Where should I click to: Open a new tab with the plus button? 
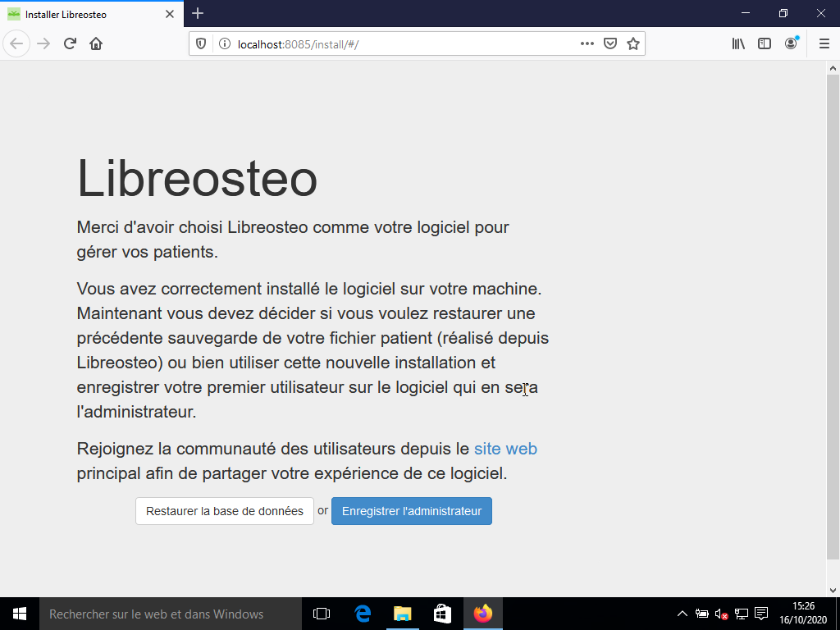coord(198,14)
